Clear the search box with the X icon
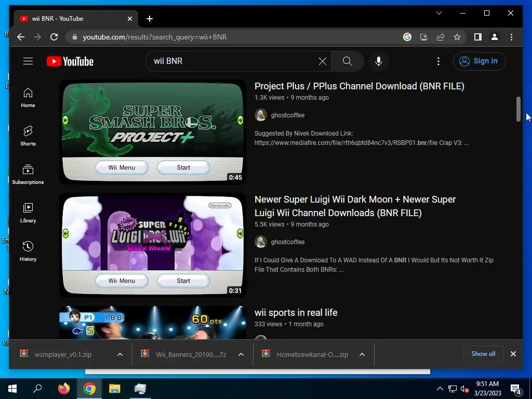532x399 pixels. pyautogui.click(x=322, y=61)
